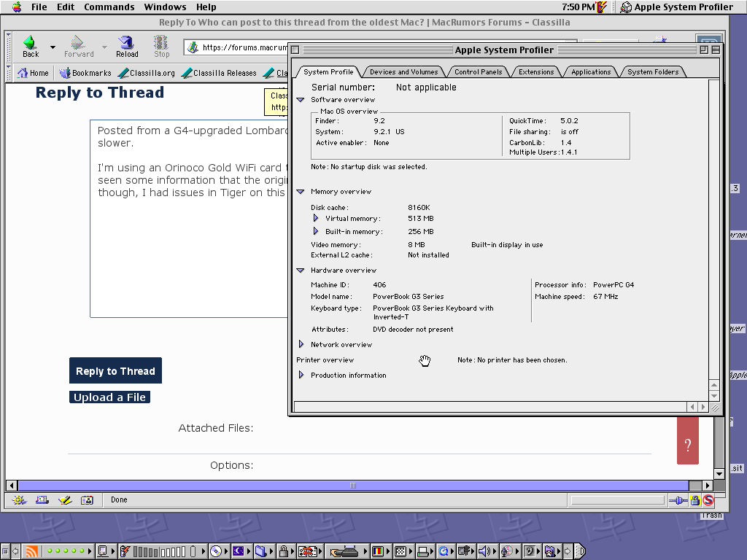Expand the Virtual memory details

pos(315,218)
